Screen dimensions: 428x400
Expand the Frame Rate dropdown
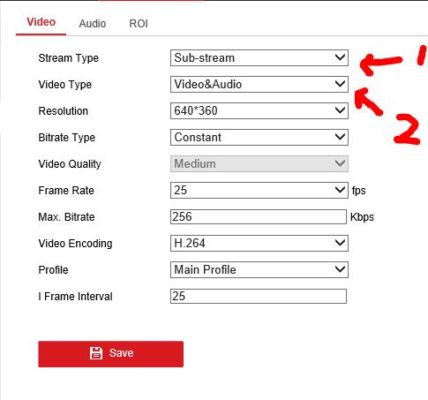(x=259, y=190)
